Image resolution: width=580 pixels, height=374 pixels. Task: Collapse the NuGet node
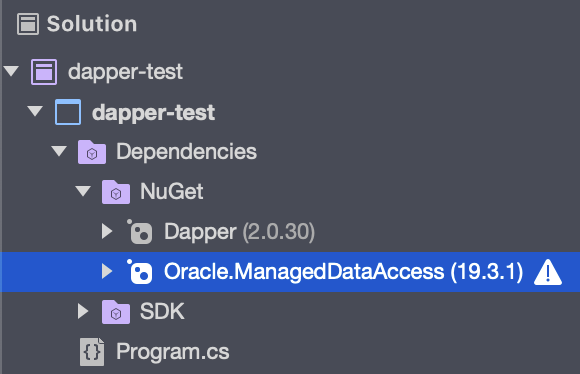click(83, 191)
